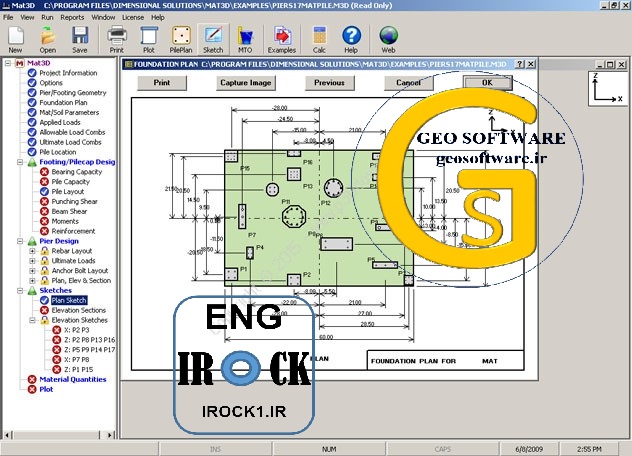Click the Plot toolbar icon

[148, 40]
